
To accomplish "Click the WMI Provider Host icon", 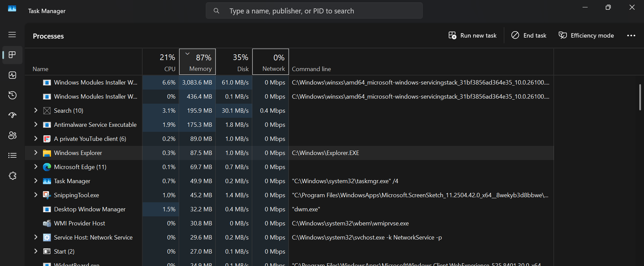I will (x=47, y=223).
